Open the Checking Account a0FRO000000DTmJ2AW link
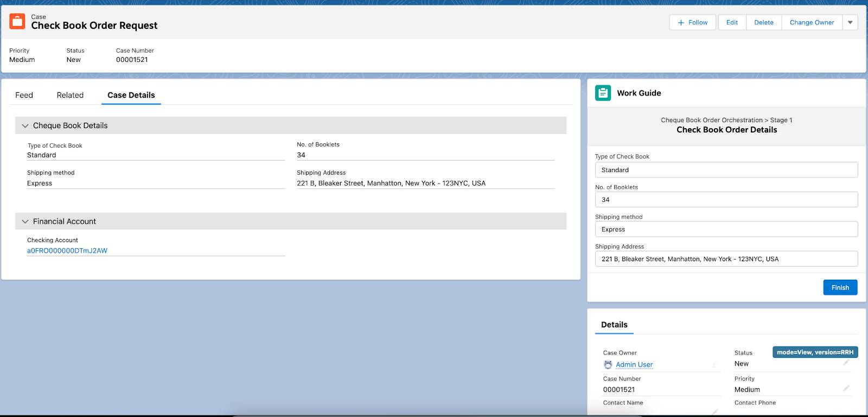This screenshot has height=417, width=868. pos(67,251)
